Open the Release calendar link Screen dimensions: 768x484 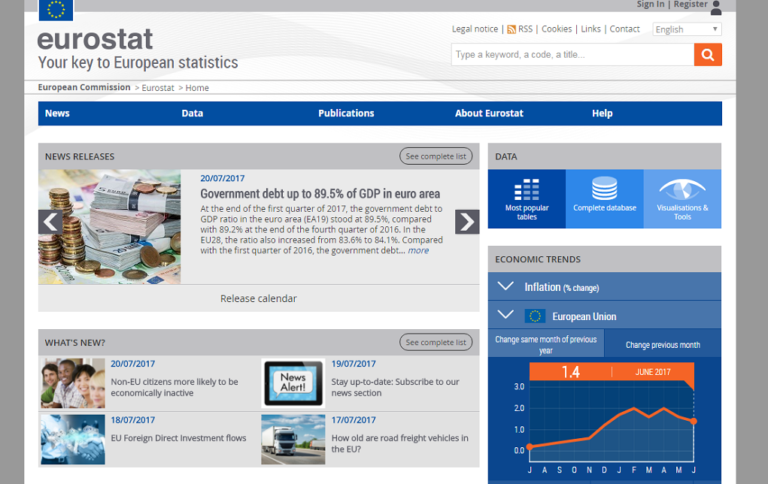click(258, 298)
